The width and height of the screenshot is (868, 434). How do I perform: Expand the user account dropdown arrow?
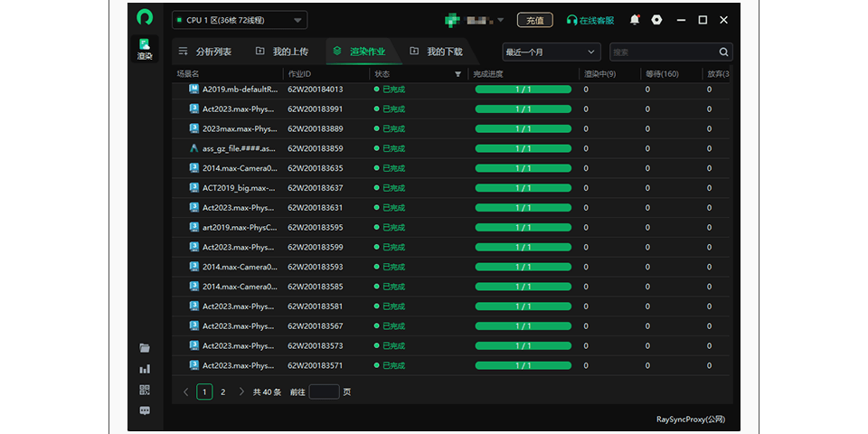pyautogui.click(x=501, y=20)
